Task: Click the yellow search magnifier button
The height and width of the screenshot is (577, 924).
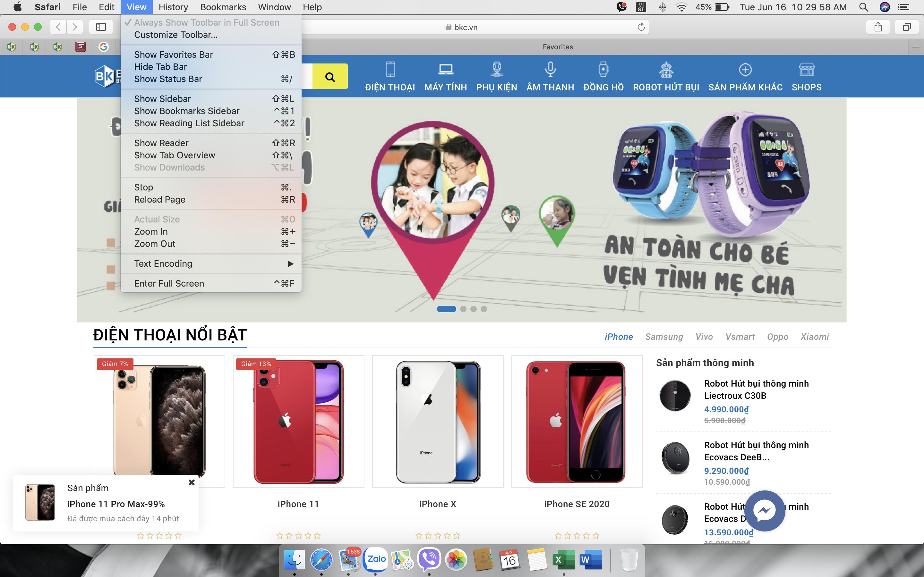Action: (x=330, y=77)
